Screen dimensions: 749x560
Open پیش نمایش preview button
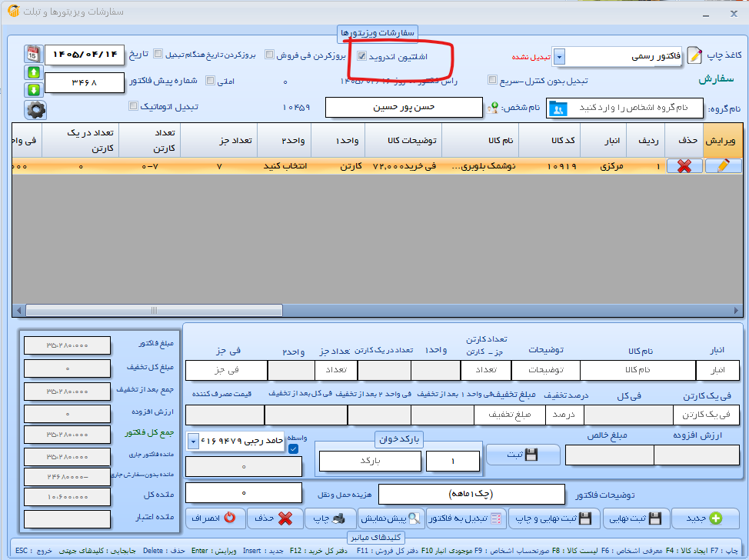[x=390, y=518]
